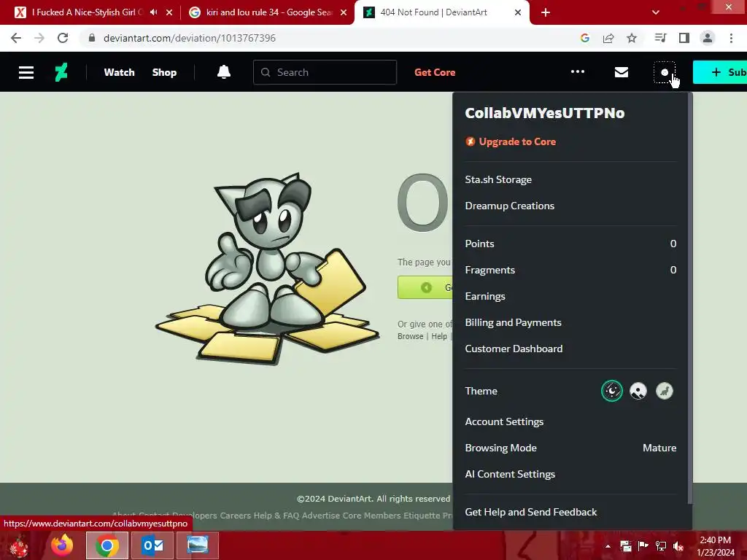747x560 pixels.
Task: Switch to the 404 Not Found DeviantArt tab
Action: click(441, 12)
